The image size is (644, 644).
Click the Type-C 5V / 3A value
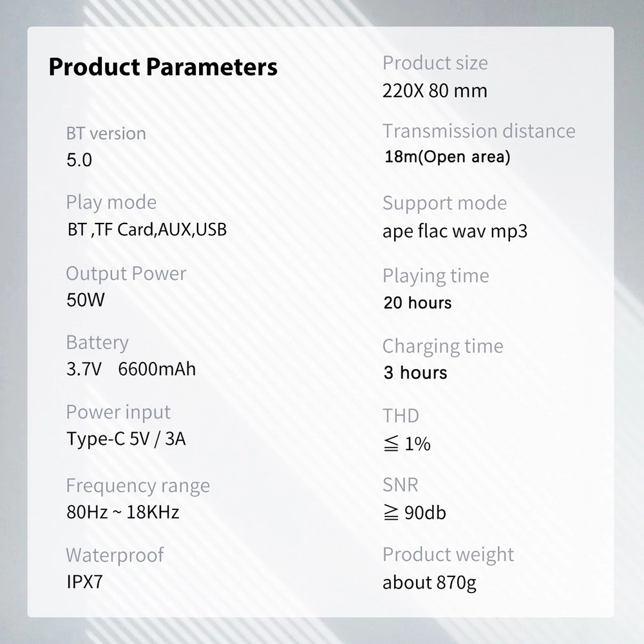coord(126,439)
